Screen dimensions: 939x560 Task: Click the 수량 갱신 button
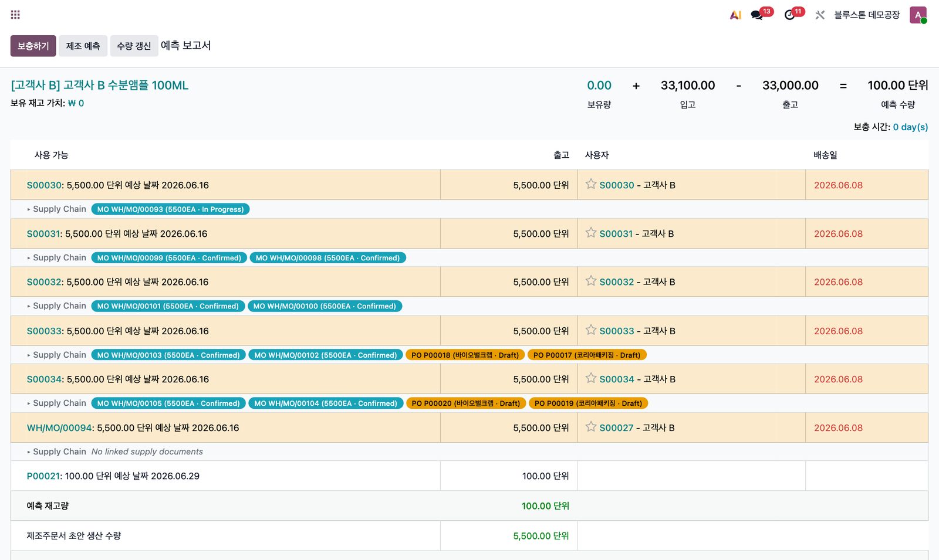[134, 46]
